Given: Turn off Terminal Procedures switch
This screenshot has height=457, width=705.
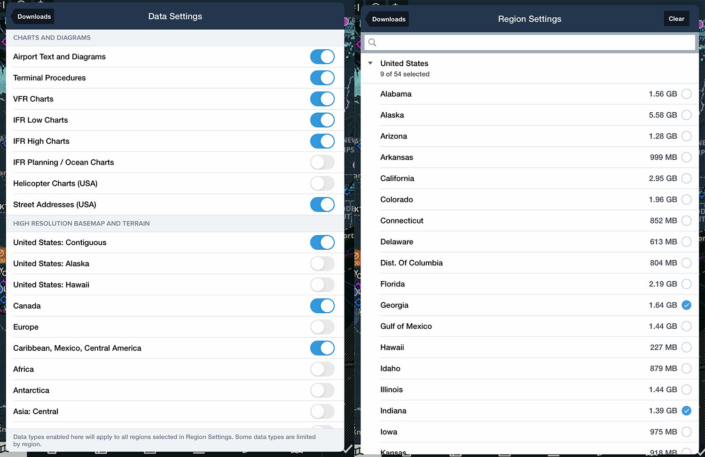Looking at the screenshot, I should (322, 78).
